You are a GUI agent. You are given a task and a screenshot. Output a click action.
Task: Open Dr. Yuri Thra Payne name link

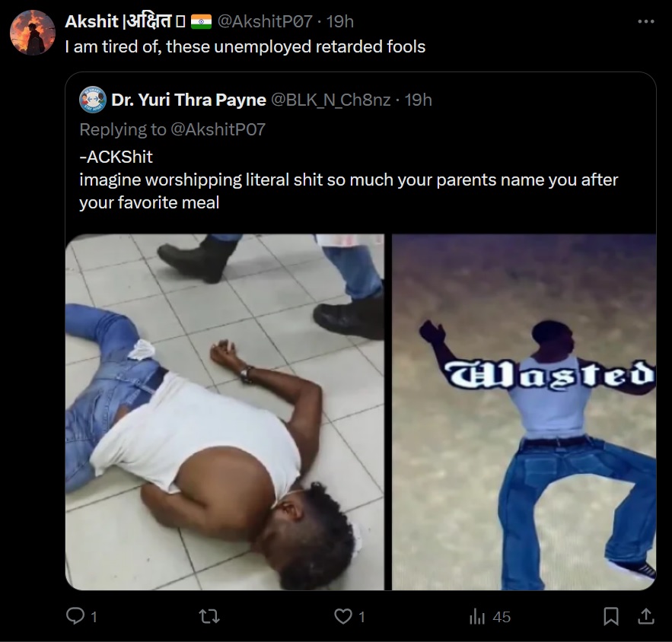[x=189, y=100]
